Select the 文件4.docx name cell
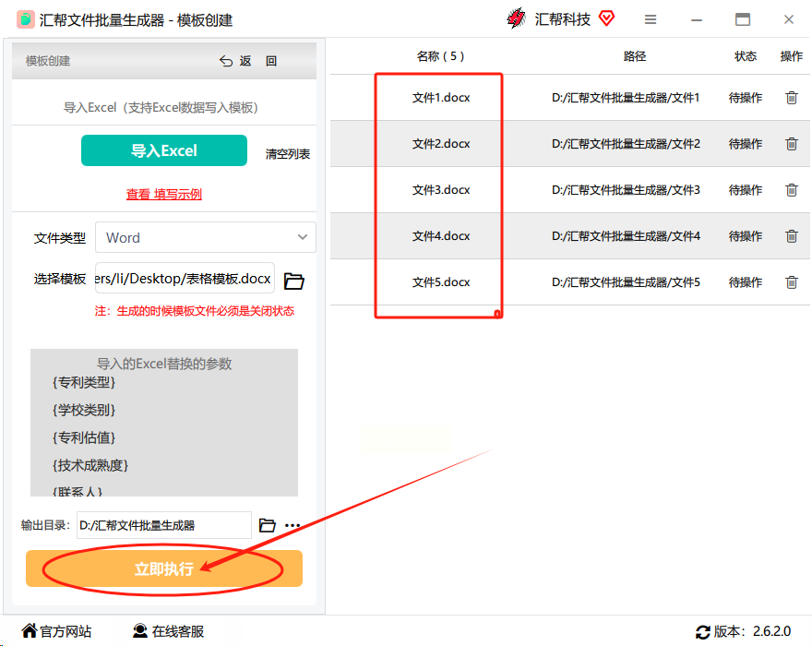Image resolution: width=812 pixels, height=646 pixels. [441, 235]
